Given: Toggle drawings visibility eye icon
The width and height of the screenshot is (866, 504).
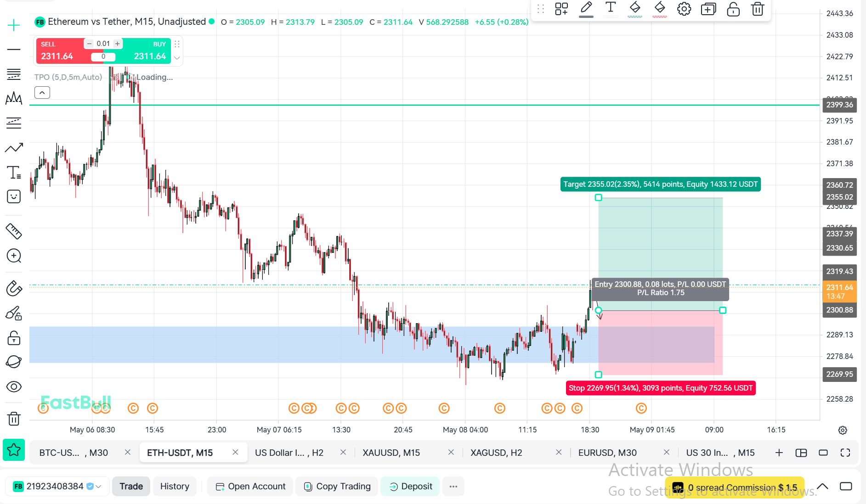Looking at the screenshot, I should (x=14, y=386).
